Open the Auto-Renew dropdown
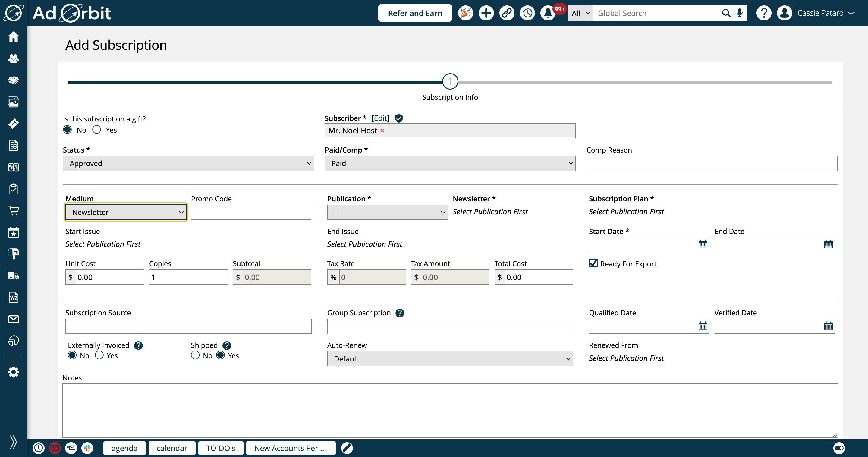 [450, 359]
